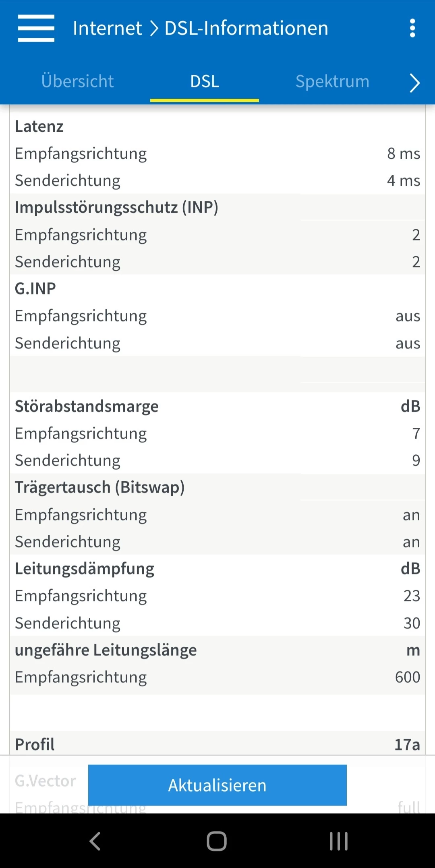This screenshot has width=435, height=868.
Task: Select the Latenz section heading
Action: click(x=39, y=126)
